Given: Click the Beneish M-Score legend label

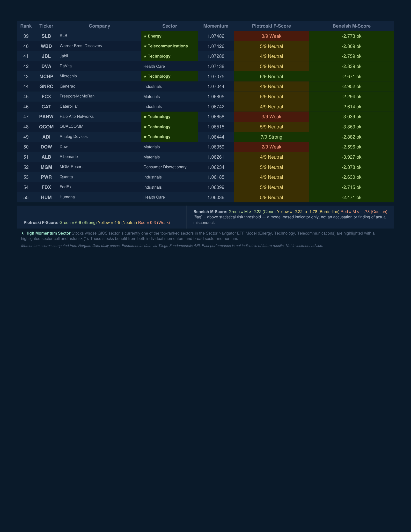Looking at the screenshot, I should coord(210,212).
